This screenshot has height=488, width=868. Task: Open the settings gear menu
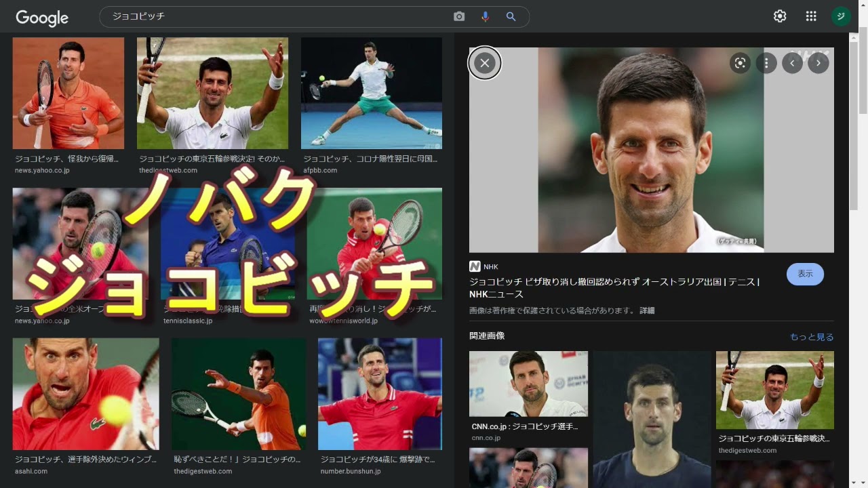[780, 16]
